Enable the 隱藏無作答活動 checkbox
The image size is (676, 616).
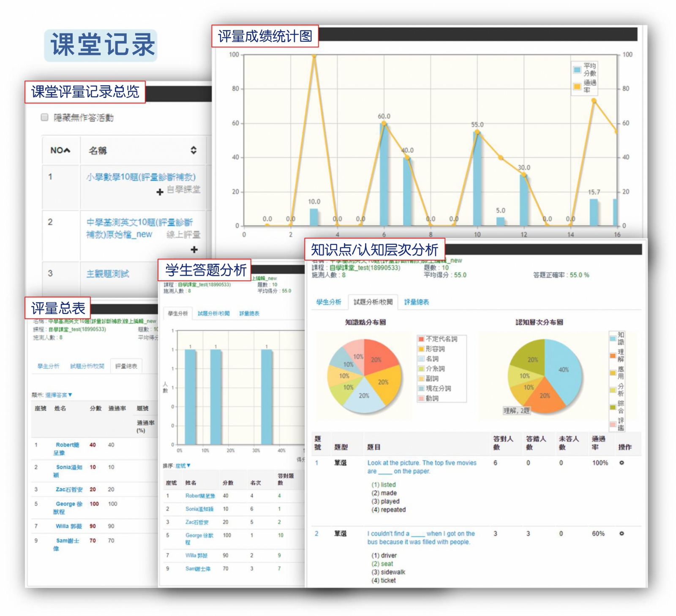45,117
